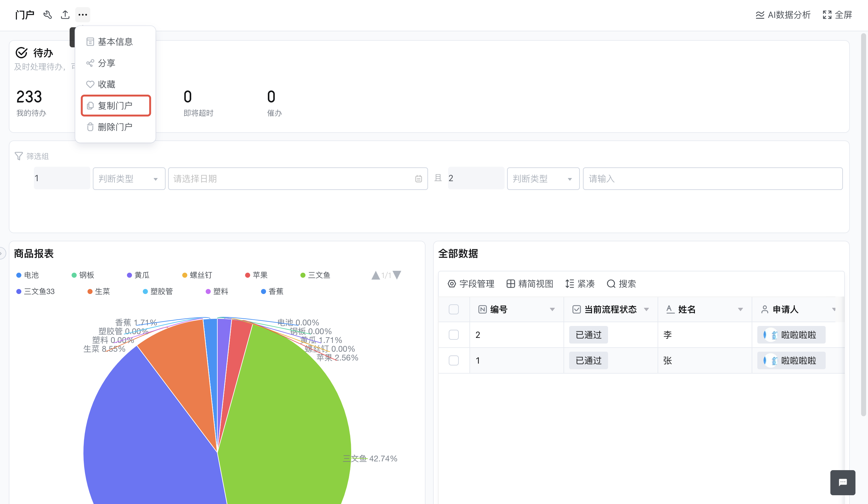The image size is (868, 504).
Task: Click the 请输入 text input
Action: click(x=713, y=179)
